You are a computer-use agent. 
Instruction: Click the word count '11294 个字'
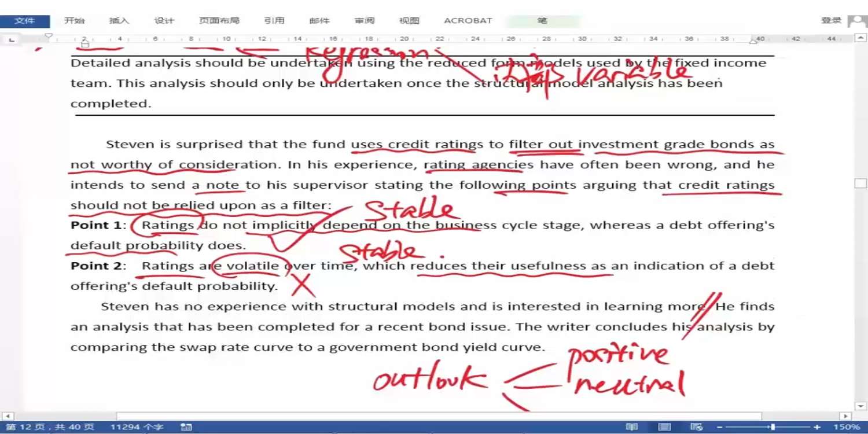click(x=137, y=427)
